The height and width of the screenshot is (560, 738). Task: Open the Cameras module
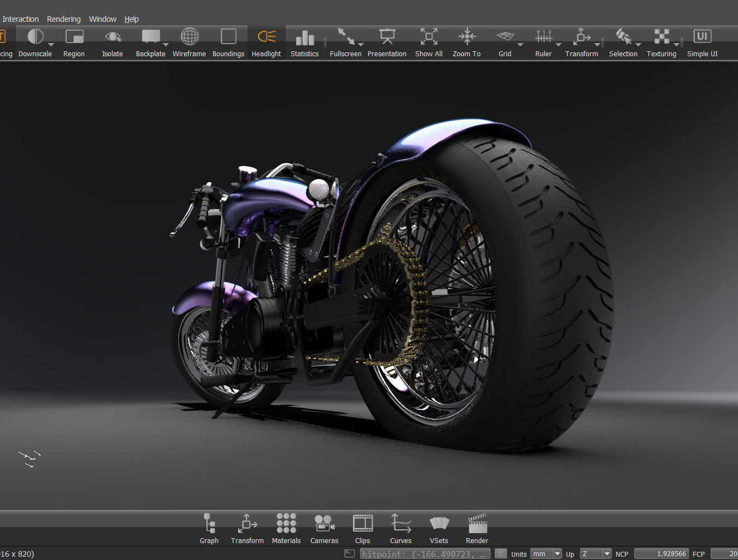point(324,524)
